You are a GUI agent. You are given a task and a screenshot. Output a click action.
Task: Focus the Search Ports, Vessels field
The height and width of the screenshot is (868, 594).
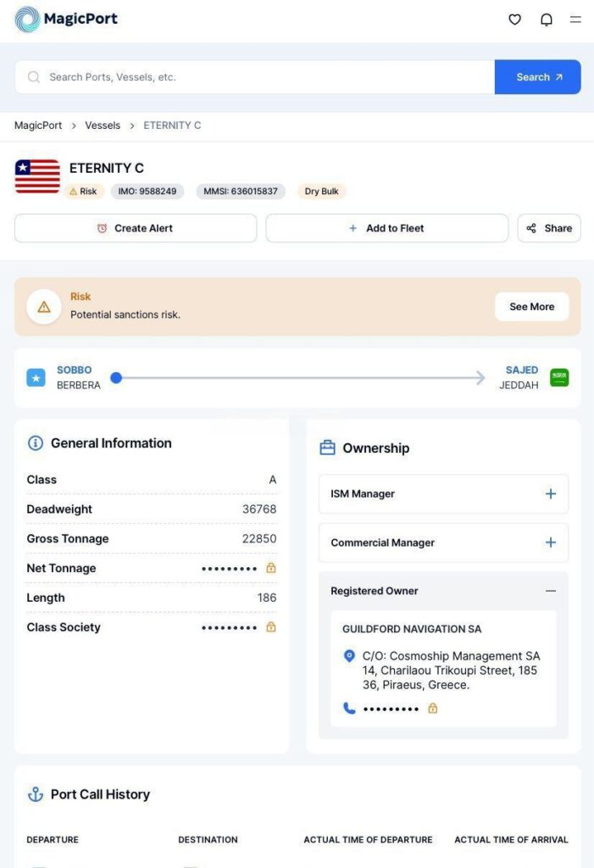(x=255, y=77)
